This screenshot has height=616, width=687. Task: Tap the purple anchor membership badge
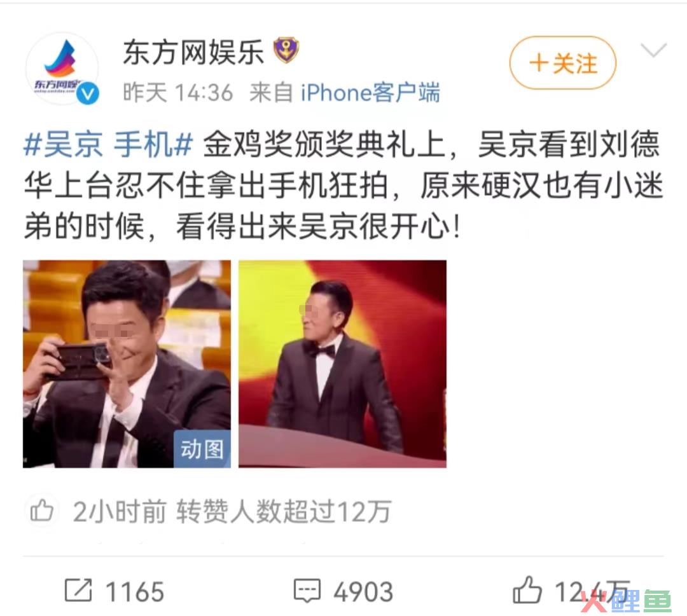click(286, 50)
